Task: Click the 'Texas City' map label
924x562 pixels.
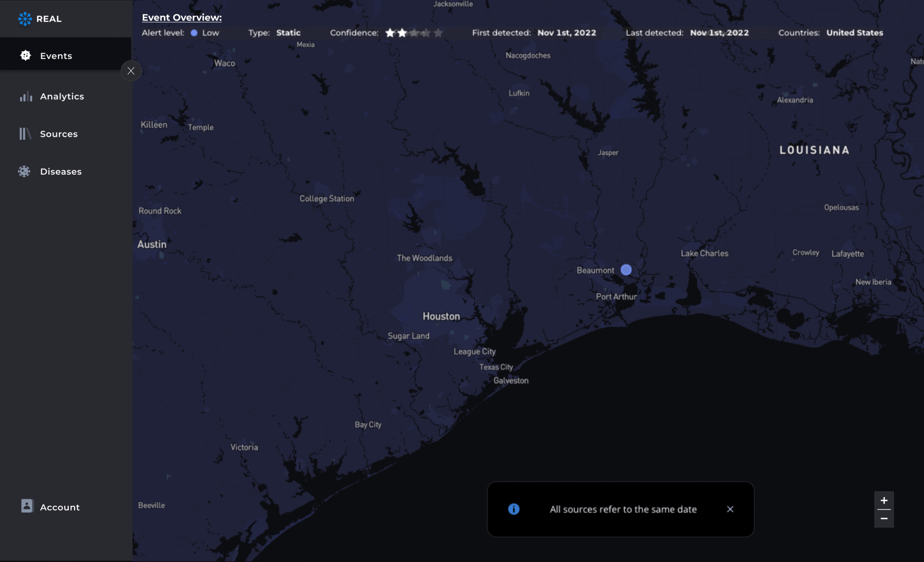Action: point(496,367)
